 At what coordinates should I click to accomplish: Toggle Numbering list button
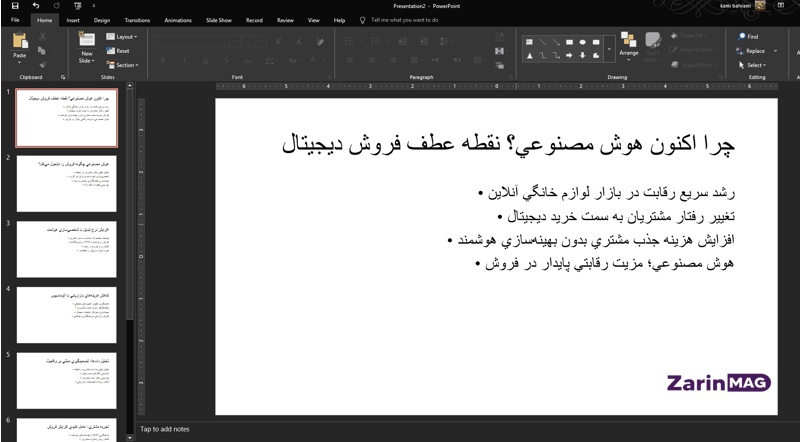[x=378, y=41]
